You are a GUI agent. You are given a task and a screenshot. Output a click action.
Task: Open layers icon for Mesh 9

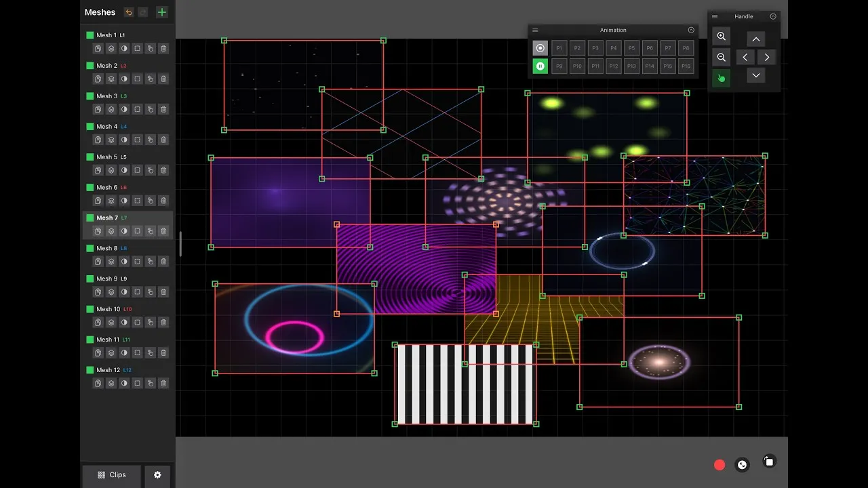click(x=111, y=291)
